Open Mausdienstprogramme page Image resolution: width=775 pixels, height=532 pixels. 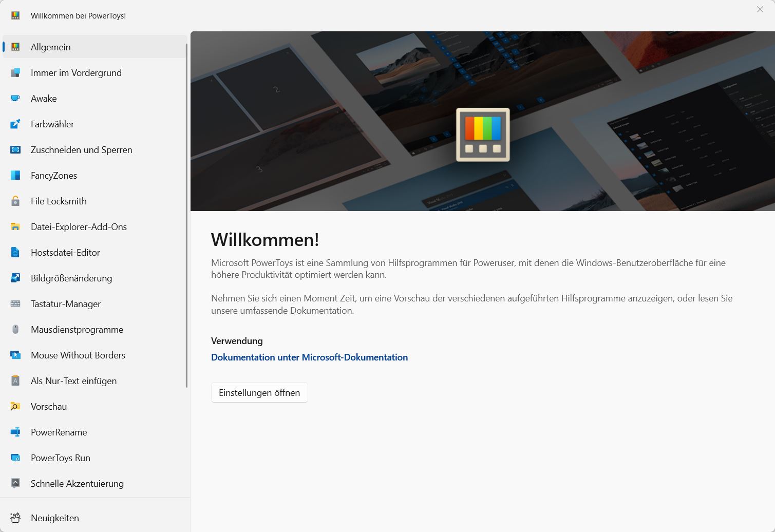pyautogui.click(x=94, y=329)
